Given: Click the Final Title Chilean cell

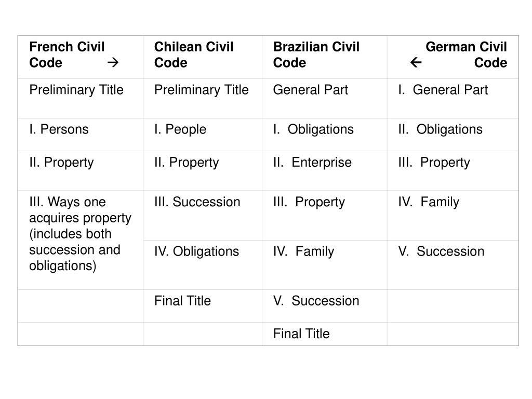Looking at the screenshot, I should 203,306.
